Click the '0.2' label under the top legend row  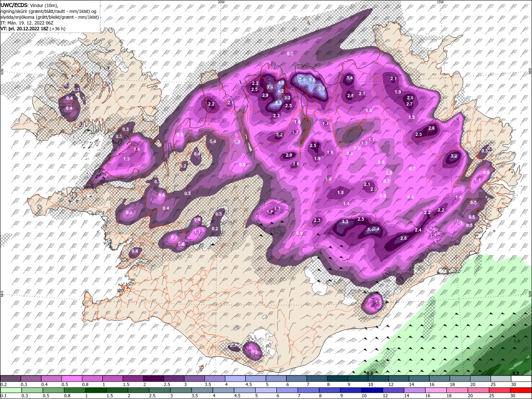coord(3,384)
